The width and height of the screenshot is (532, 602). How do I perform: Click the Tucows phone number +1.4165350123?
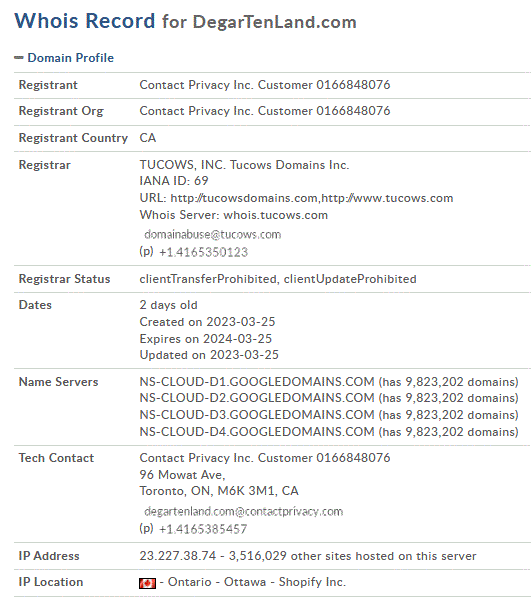pyautogui.click(x=203, y=252)
